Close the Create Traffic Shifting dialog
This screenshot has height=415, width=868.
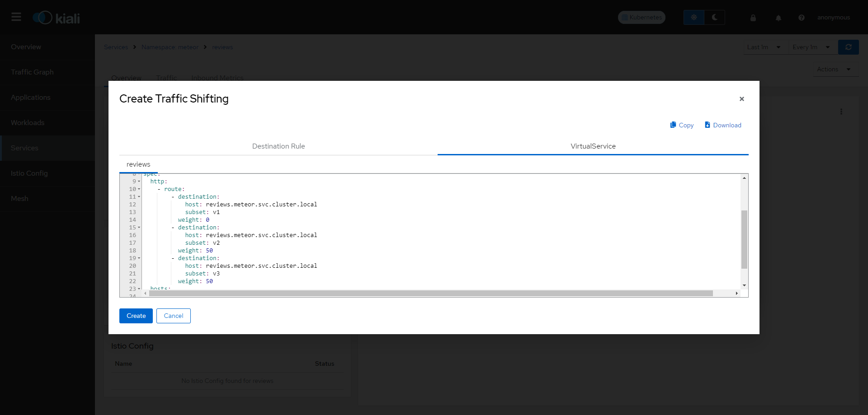pos(742,99)
